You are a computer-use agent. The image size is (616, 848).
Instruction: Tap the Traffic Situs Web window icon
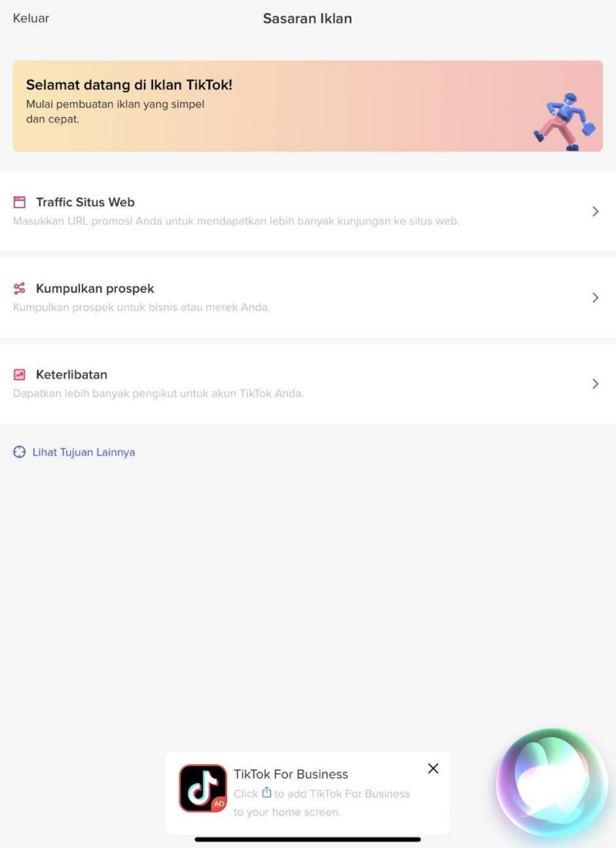pos(19,203)
